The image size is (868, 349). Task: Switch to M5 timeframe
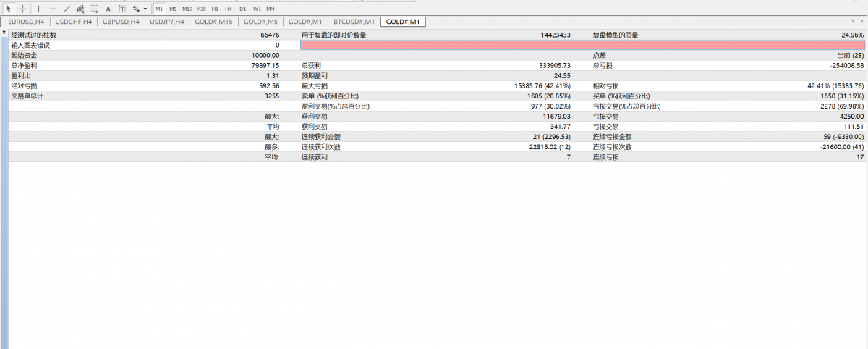(x=173, y=9)
